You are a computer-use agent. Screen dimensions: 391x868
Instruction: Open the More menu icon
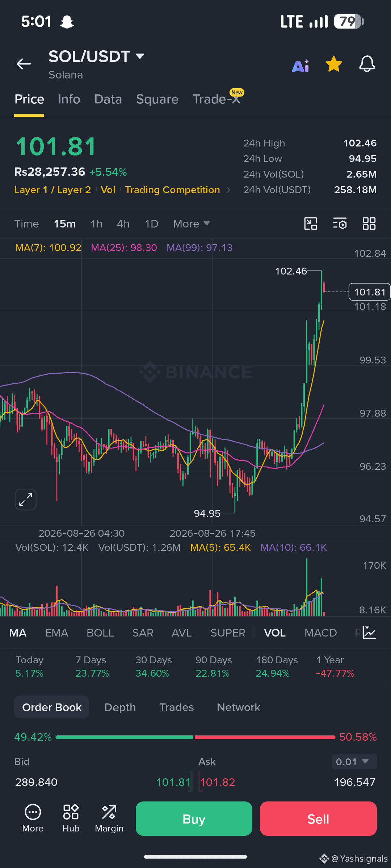pyautogui.click(x=33, y=818)
